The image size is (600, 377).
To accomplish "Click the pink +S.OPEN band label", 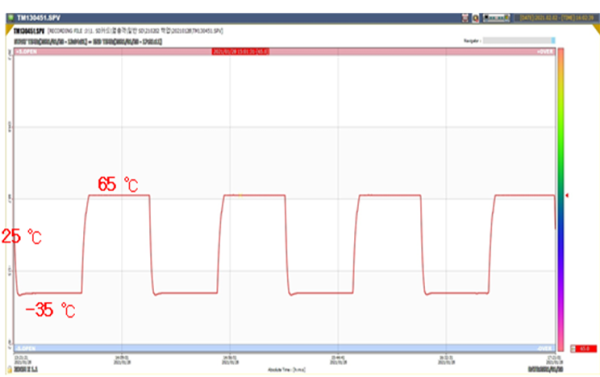I will 26,52.
